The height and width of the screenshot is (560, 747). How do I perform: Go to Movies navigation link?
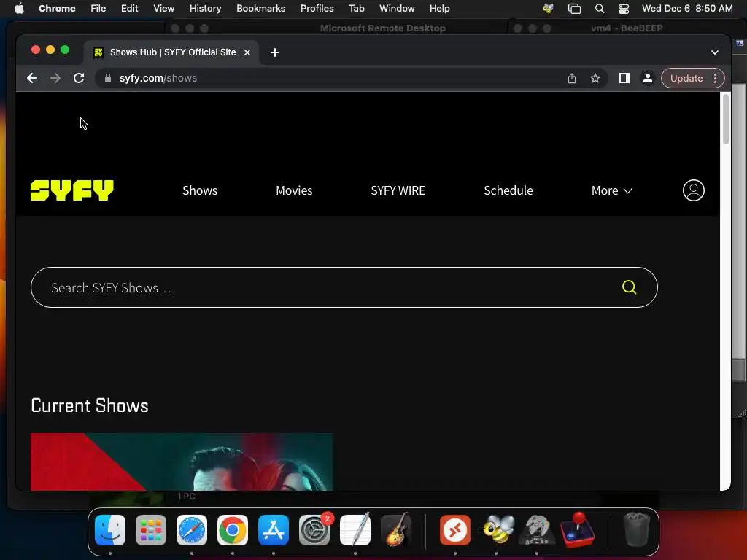[294, 190]
